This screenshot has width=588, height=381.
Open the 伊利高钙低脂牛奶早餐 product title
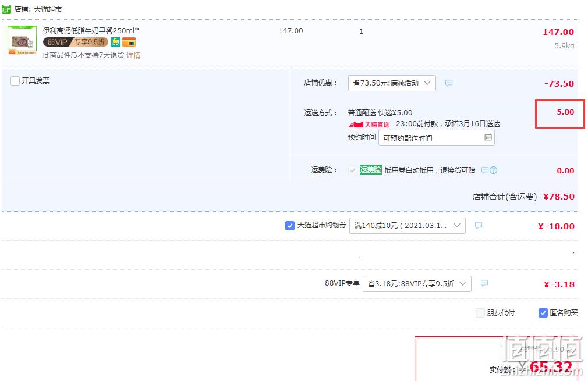click(x=94, y=30)
